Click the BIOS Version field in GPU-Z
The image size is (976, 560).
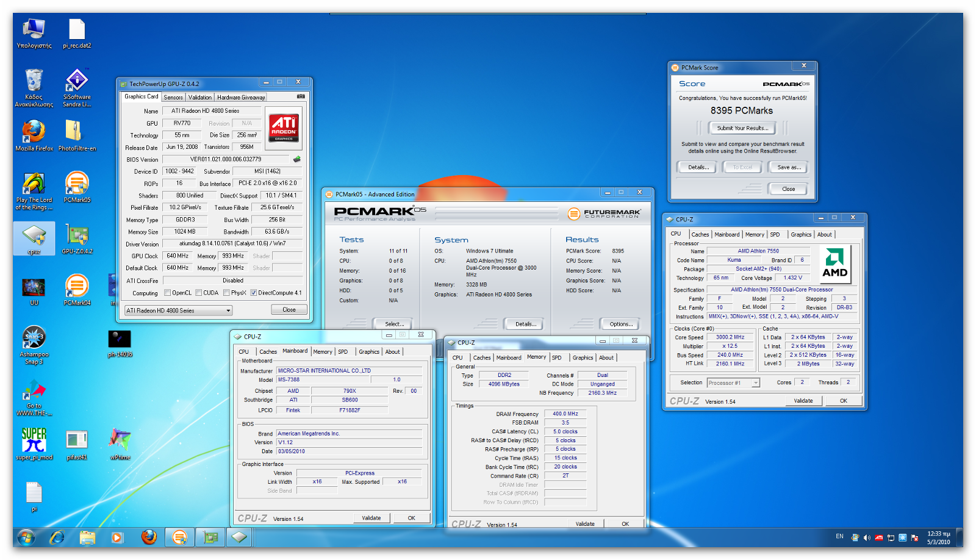tap(225, 159)
